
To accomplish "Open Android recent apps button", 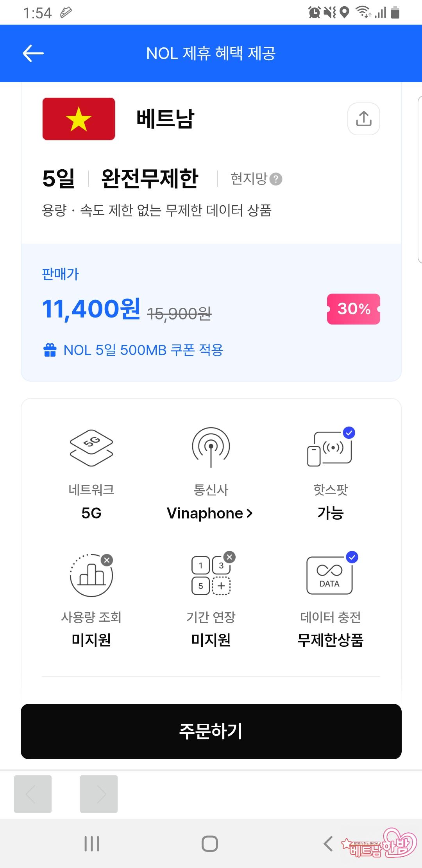I will pyautogui.click(x=92, y=844).
